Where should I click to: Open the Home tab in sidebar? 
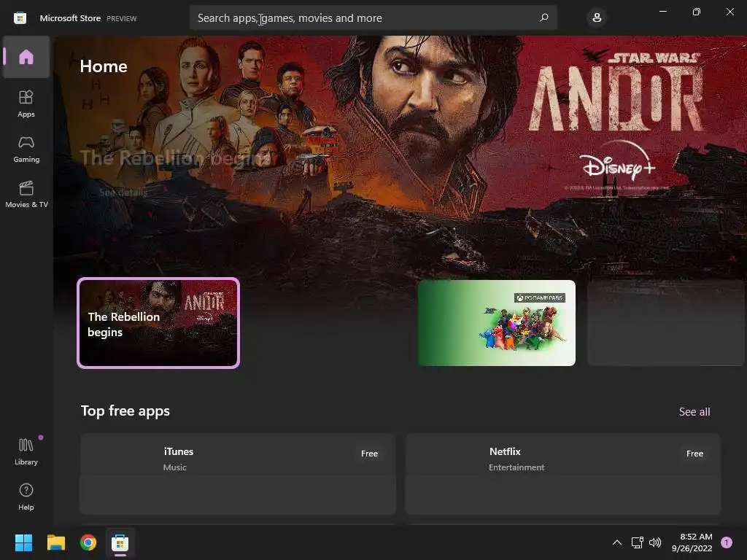[26, 57]
